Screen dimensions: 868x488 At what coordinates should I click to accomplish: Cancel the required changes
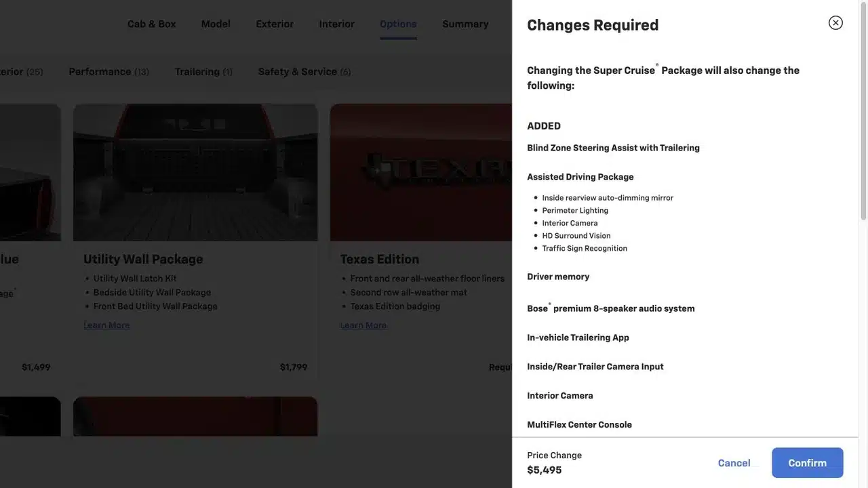tap(734, 463)
